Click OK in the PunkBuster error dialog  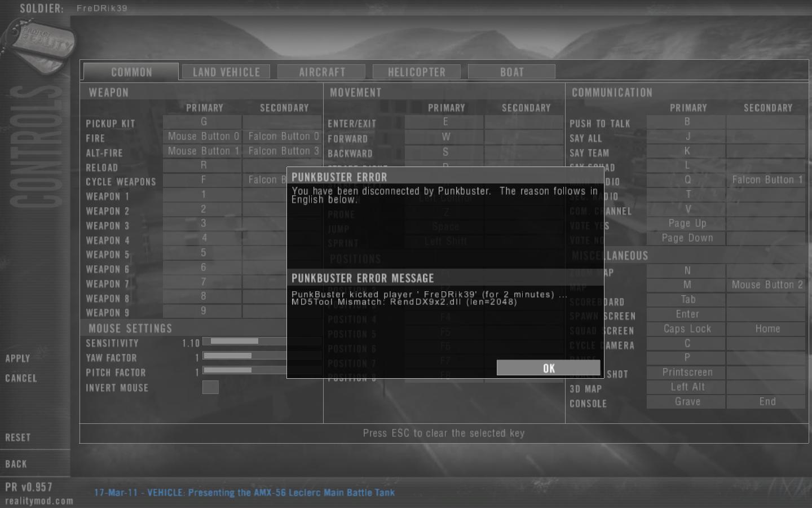[x=549, y=368]
